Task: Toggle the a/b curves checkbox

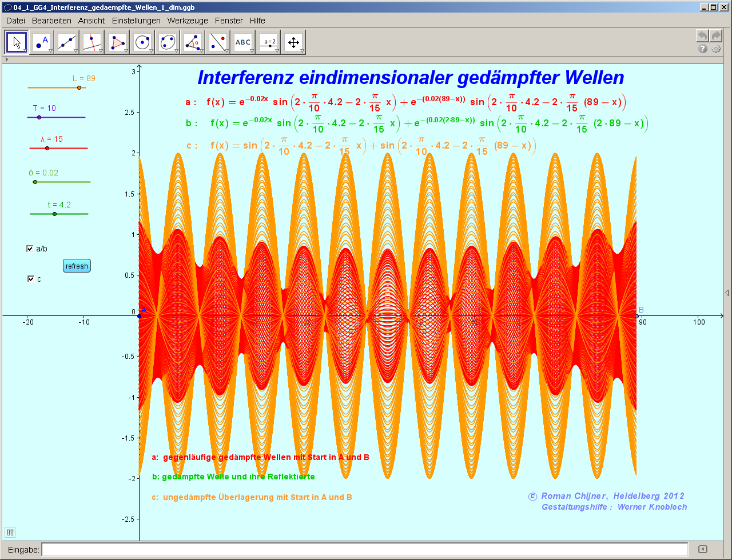Action: tap(29, 248)
